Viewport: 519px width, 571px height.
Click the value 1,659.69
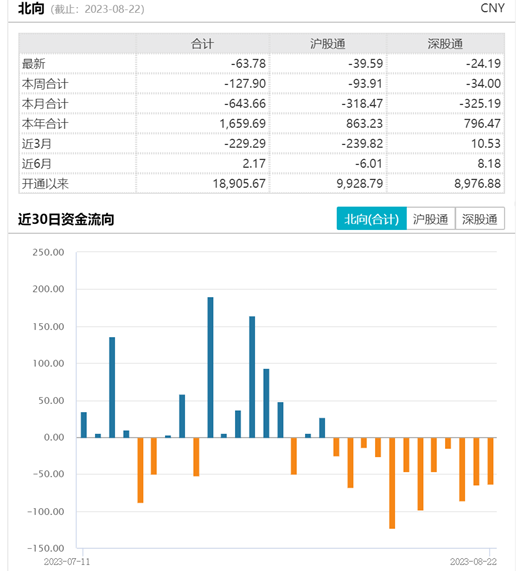(243, 124)
